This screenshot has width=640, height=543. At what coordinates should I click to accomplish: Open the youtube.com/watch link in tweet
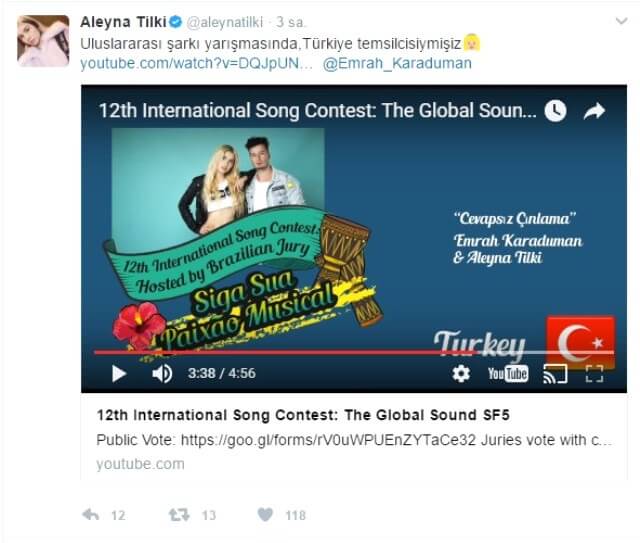pyautogui.click(x=196, y=64)
